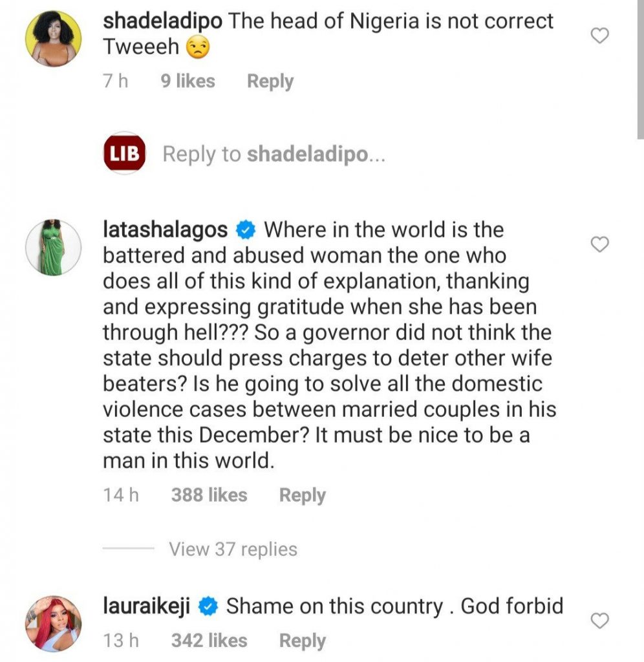
Task: View the 342 likes on lauraikeji's comment
Action: (209, 641)
